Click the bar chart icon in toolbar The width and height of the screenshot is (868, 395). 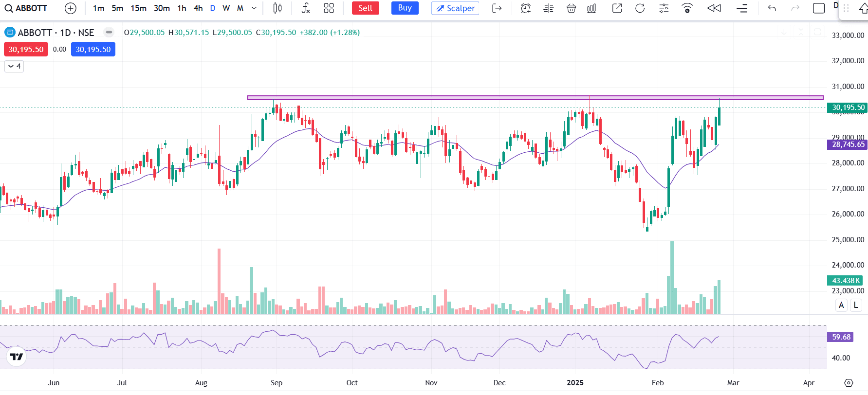(x=591, y=8)
